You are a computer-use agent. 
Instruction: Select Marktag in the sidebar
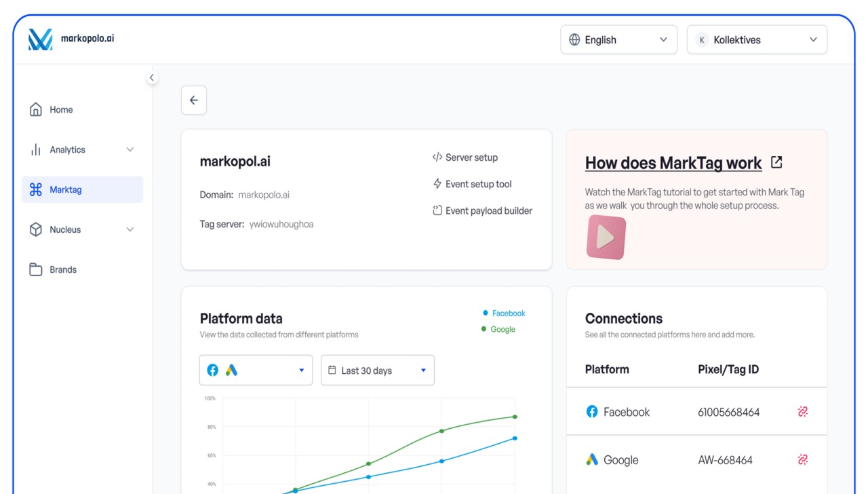tap(83, 189)
